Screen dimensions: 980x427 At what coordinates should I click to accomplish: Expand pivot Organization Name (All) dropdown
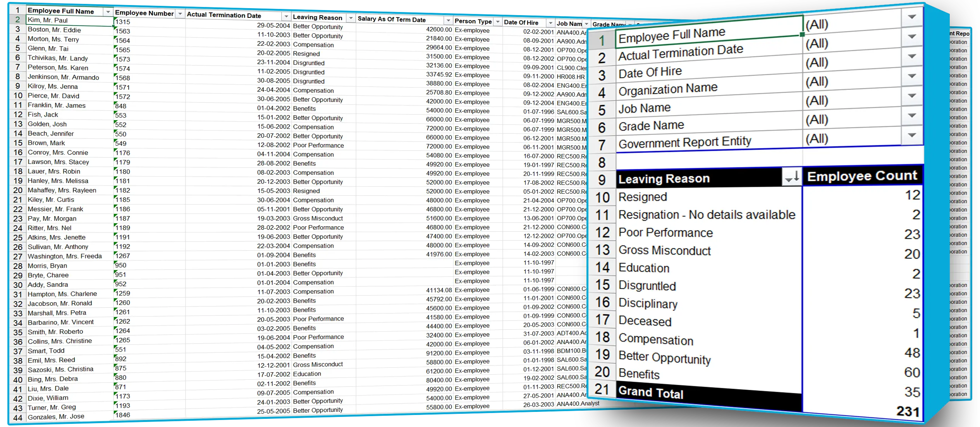[911, 76]
